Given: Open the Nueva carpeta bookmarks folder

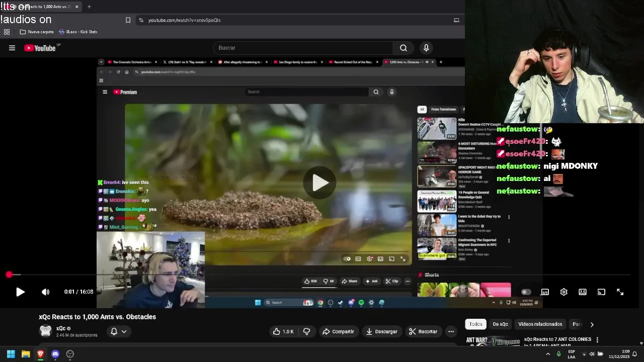Looking at the screenshot, I should coord(36,32).
